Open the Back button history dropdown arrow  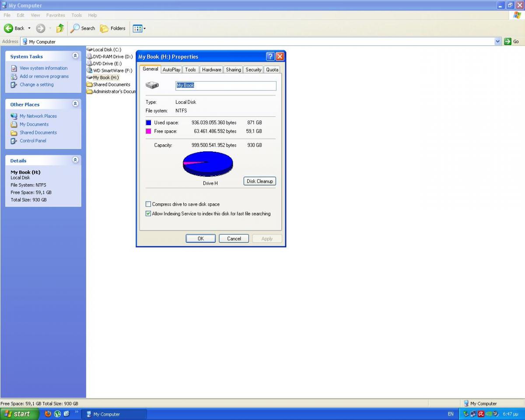point(29,28)
